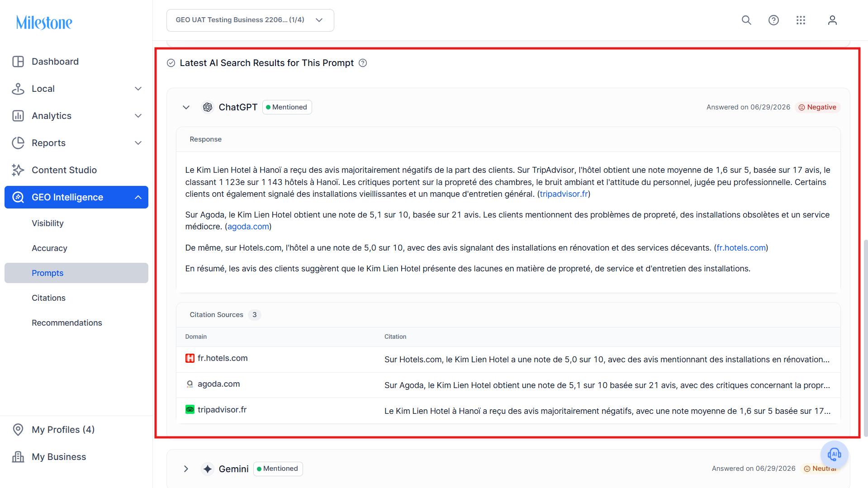Click the info icon beside Latest AI Search Results
This screenshot has width=868, height=488.
[x=363, y=63]
